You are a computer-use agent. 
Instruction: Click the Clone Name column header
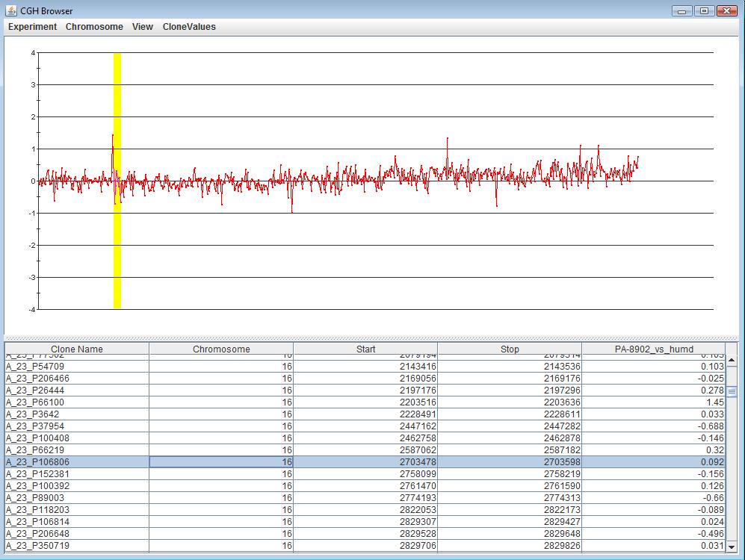pos(77,349)
